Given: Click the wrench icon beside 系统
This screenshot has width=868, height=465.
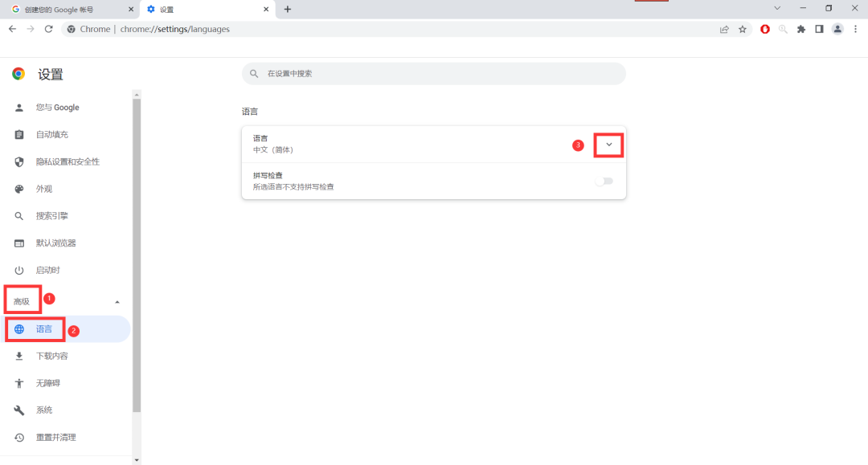Looking at the screenshot, I should (x=18, y=410).
